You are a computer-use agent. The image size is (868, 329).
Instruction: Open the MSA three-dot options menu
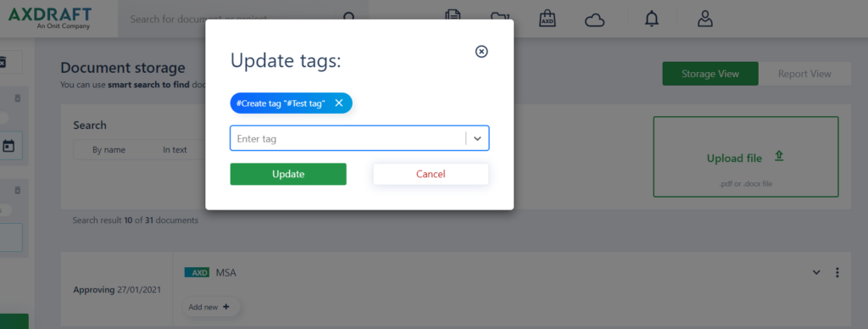coord(837,272)
